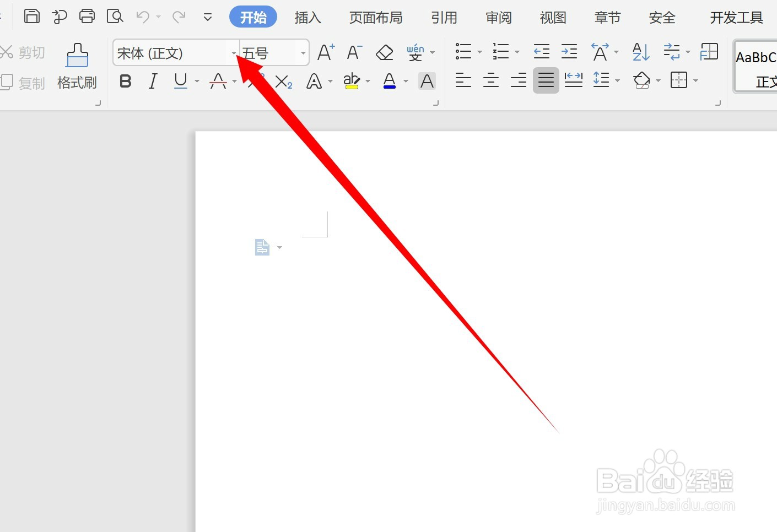Click the Redo arrow
777x532 pixels.
[x=179, y=17]
